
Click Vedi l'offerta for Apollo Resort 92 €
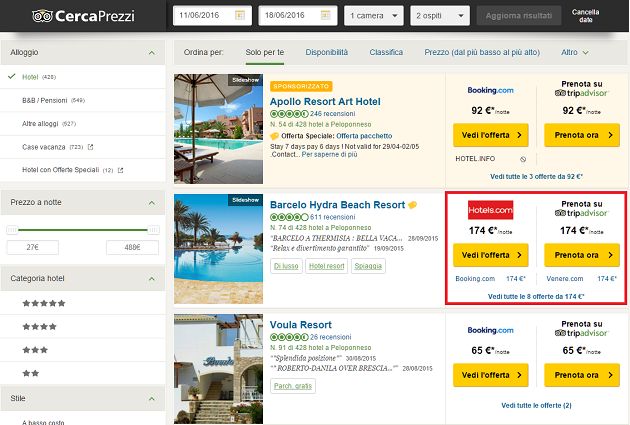pos(491,135)
